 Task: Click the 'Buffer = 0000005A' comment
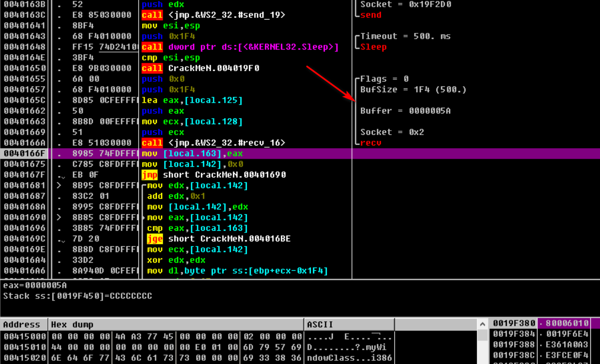406,111
